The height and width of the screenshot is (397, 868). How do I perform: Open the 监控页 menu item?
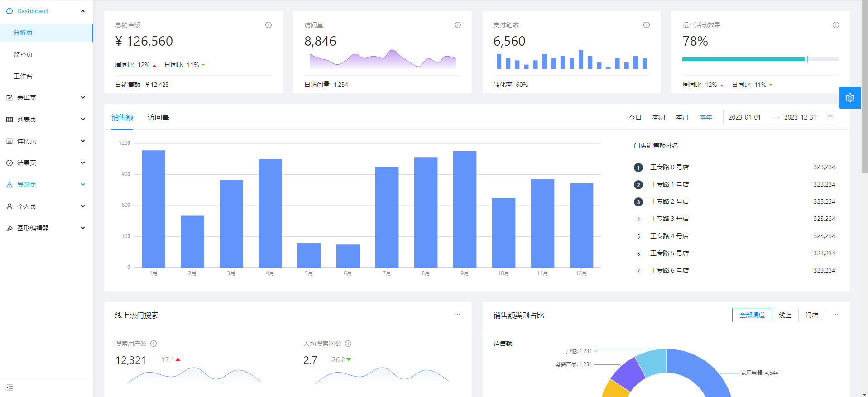pos(46,54)
